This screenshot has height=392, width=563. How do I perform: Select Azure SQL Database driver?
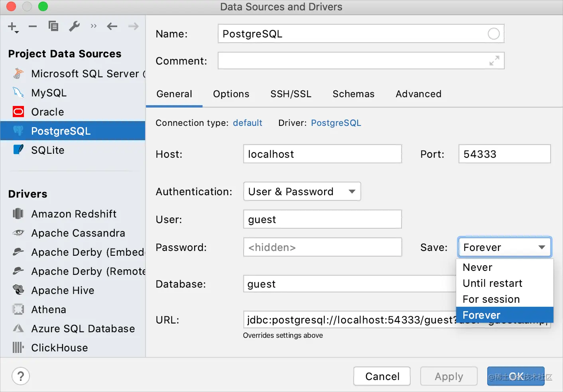pos(73,329)
